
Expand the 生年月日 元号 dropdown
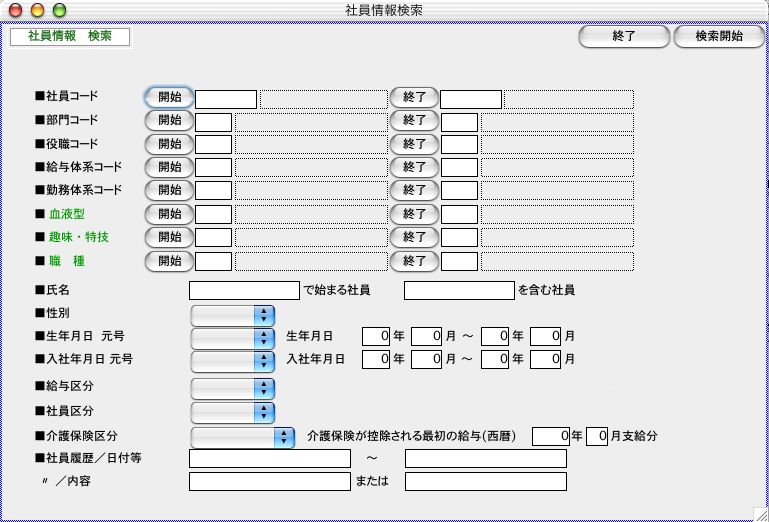coord(232,336)
